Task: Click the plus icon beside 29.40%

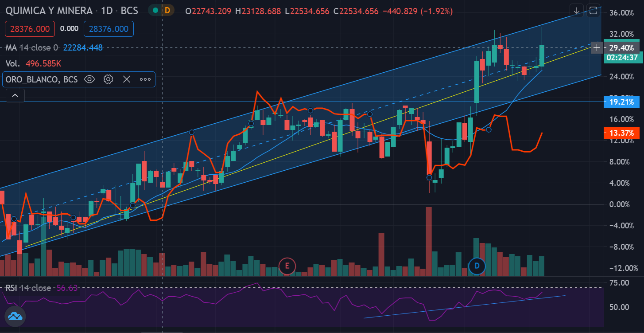Action: point(597,47)
